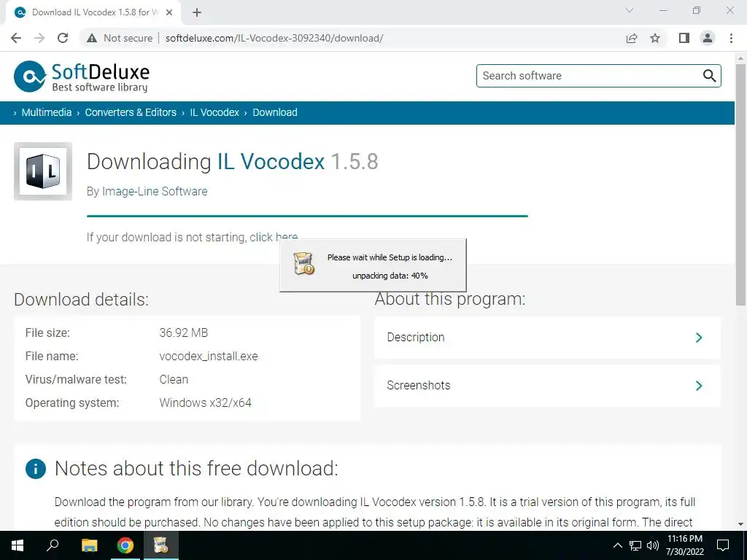Open Windows taskbar search
The width and height of the screenshot is (747, 560).
(53, 545)
